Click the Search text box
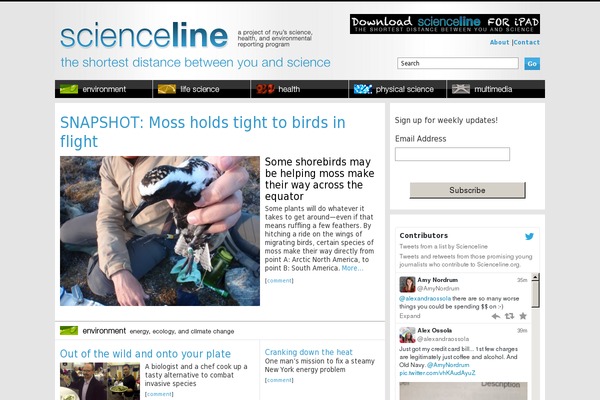This screenshot has height=400, width=600. click(458, 63)
